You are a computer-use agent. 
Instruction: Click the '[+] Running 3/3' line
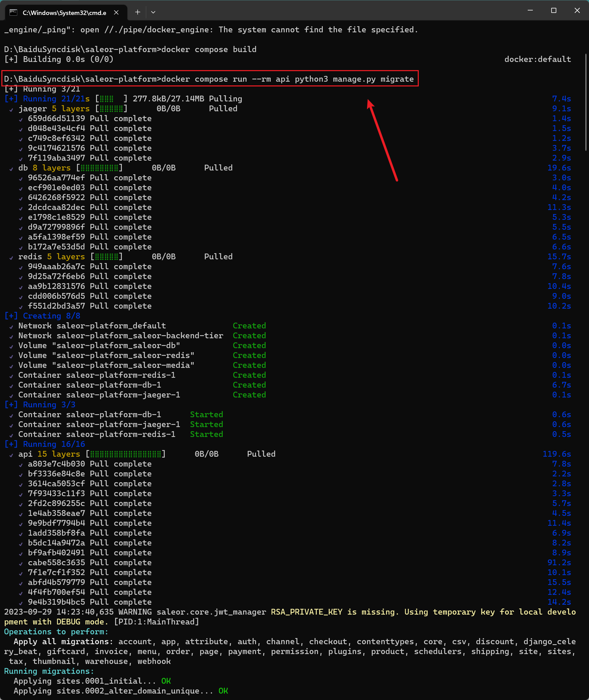pyautogui.click(x=40, y=405)
